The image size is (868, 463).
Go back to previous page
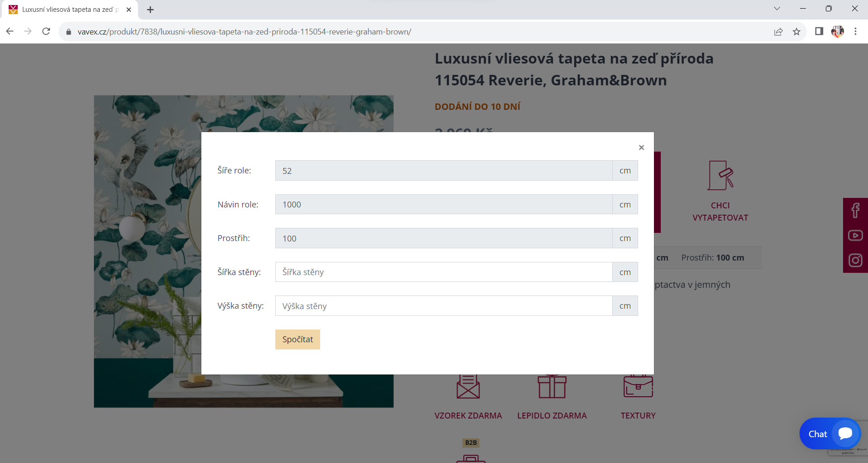point(10,32)
